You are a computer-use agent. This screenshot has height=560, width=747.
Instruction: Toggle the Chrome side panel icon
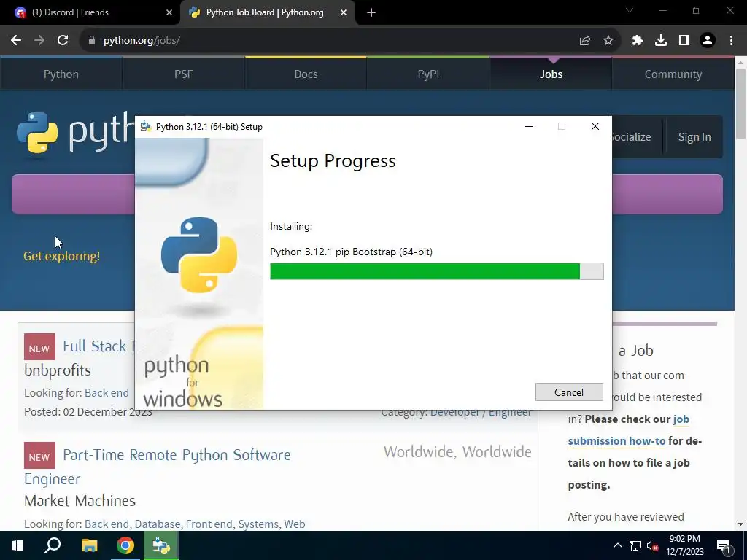click(x=684, y=41)
